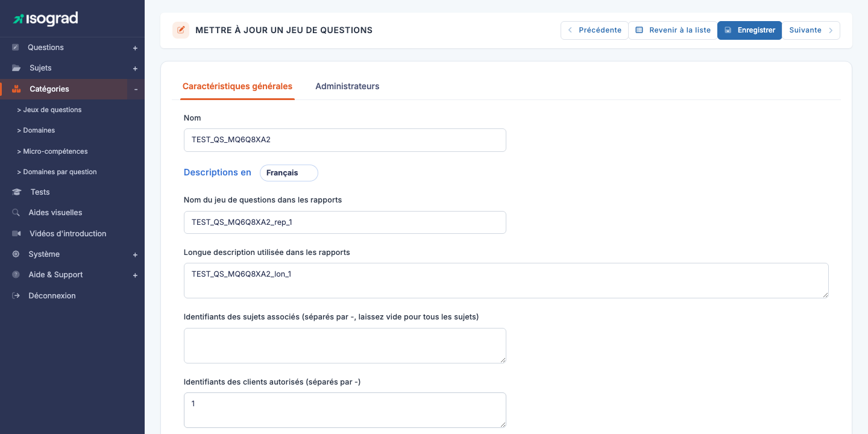
Task: Click the list icon in Revenir à la liste
Action: 640,30
